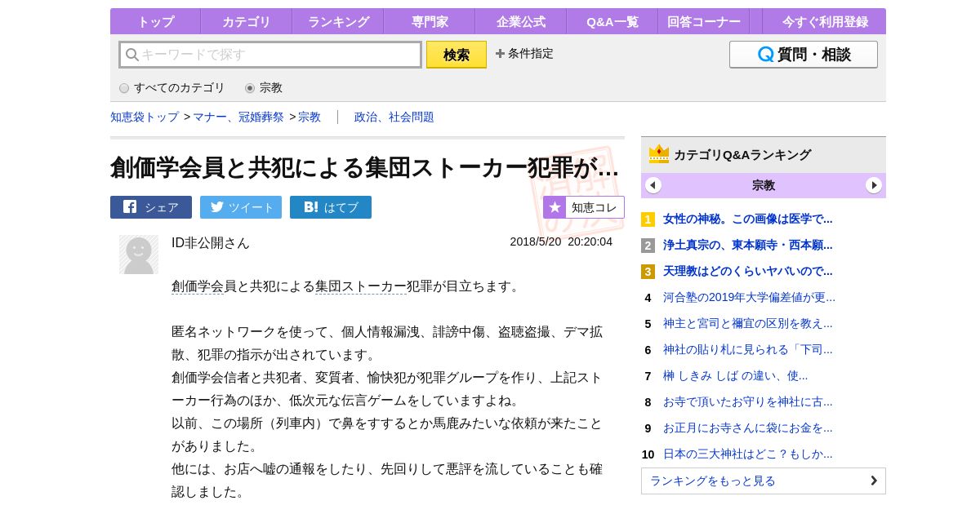Open ranking item 浄土真宗の、東本願寺・西本願...
This screenshot has width=980, height=514.
coord(748,245)
